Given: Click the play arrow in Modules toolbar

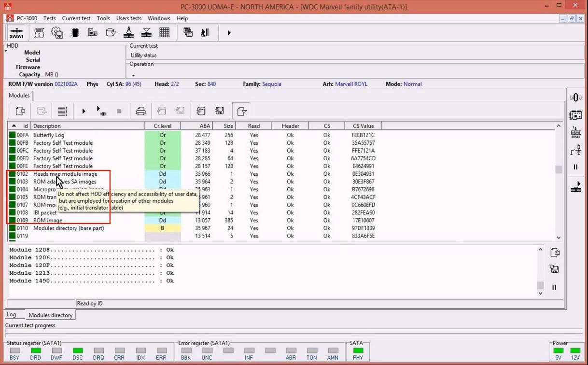Looking at the screenshot, I should (84, 112).
